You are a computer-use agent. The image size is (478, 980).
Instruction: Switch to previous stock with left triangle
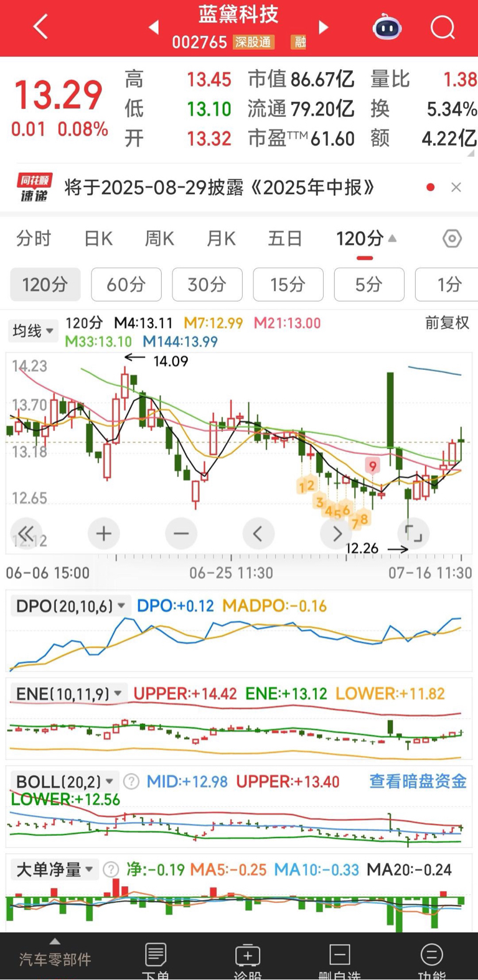[x=153, y=27]
